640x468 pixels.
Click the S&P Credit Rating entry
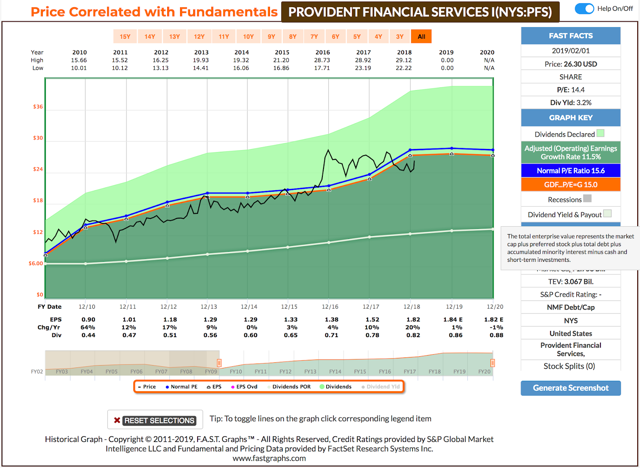(x=571, y=294)
